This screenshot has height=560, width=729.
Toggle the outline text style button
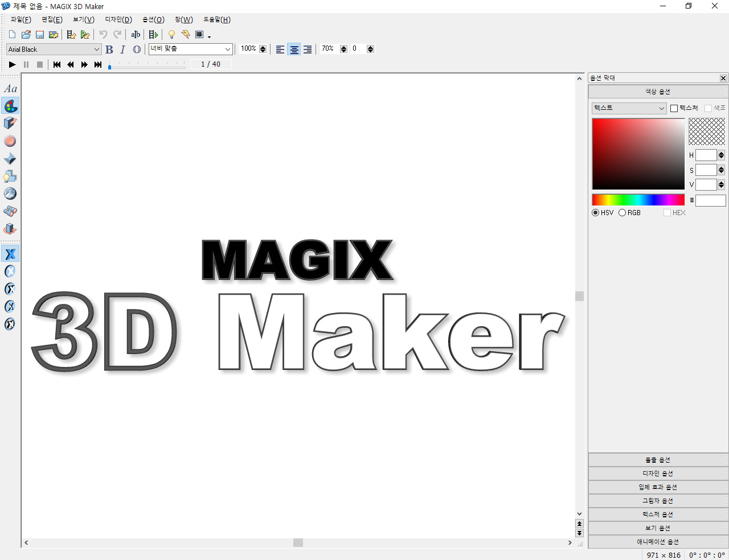(x=137, y=50)
